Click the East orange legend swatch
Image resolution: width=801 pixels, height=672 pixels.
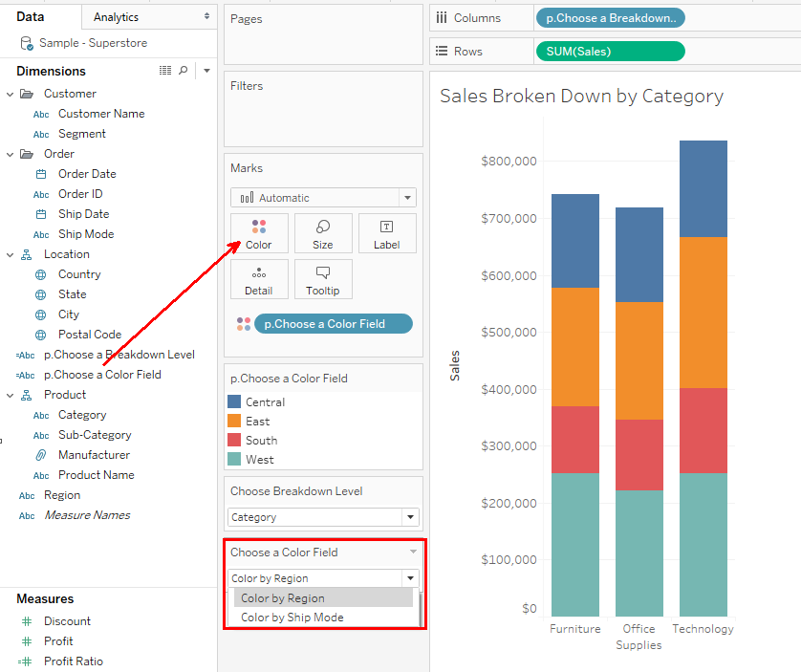click(234, 422)
